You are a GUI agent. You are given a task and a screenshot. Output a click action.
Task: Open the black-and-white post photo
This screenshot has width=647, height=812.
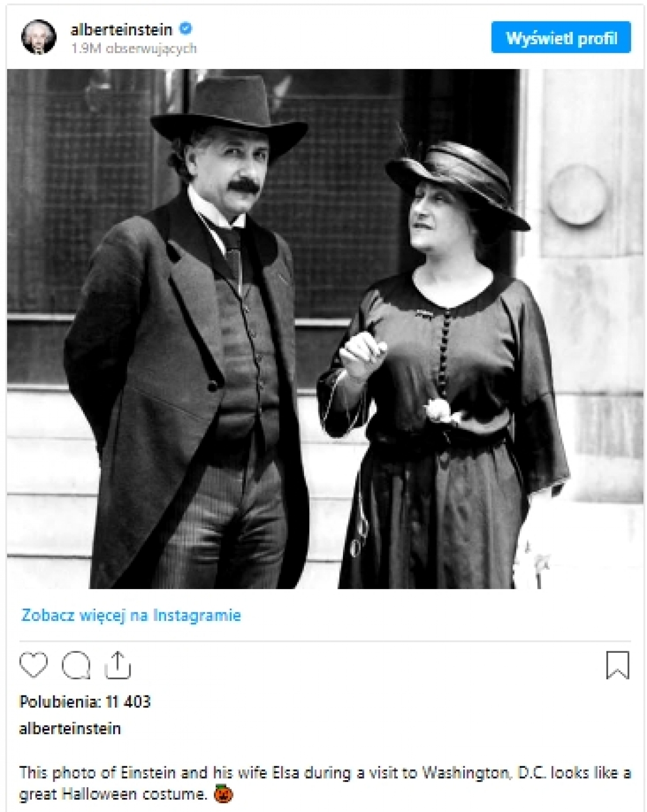click(x=325, y=329)
